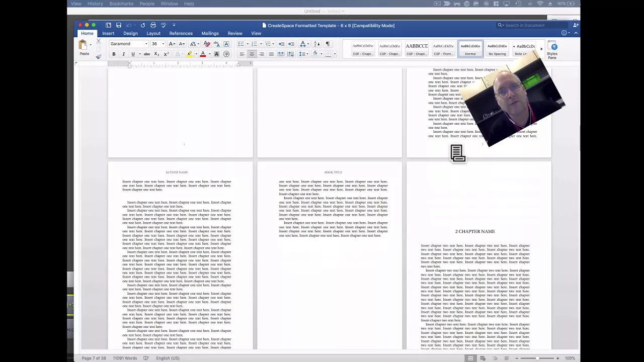Click the Distributed alignment icon
Image resolution: width=644 pixels, height=362 pixels.
(x=281, y=54)
